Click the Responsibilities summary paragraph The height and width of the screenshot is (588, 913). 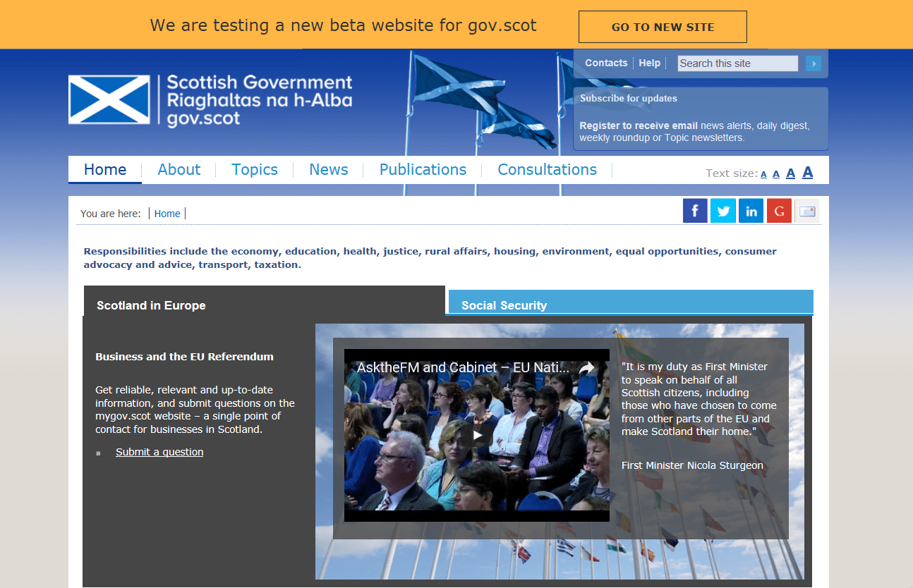[x=430, y=258]
